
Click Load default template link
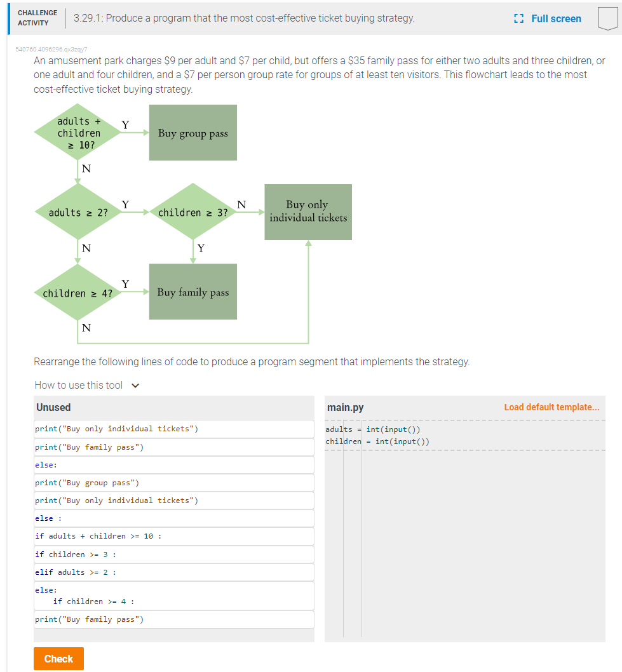[551, 407]
